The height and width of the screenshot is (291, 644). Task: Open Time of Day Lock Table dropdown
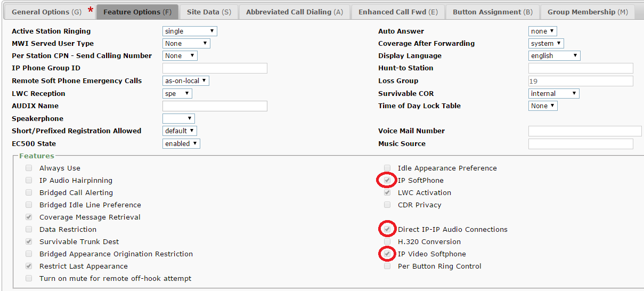(543, 106)
